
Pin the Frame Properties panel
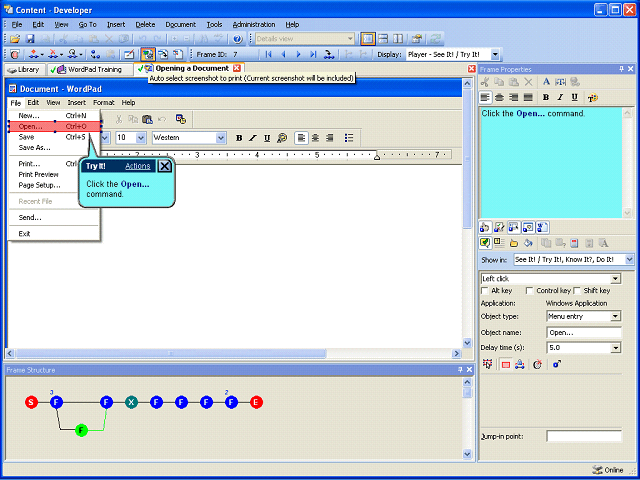(x=622, y=69)
